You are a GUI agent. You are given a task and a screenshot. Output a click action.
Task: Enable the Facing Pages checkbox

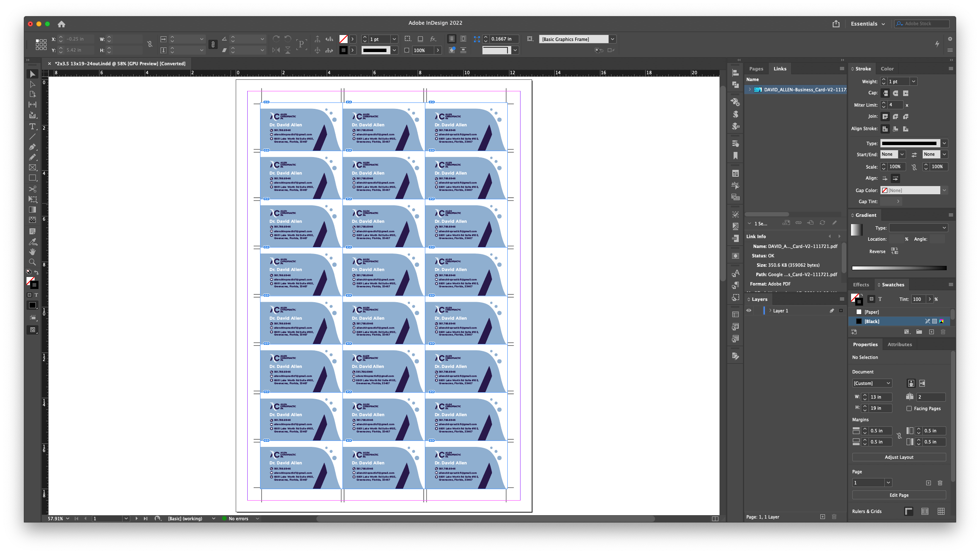(x=909, y=408)
